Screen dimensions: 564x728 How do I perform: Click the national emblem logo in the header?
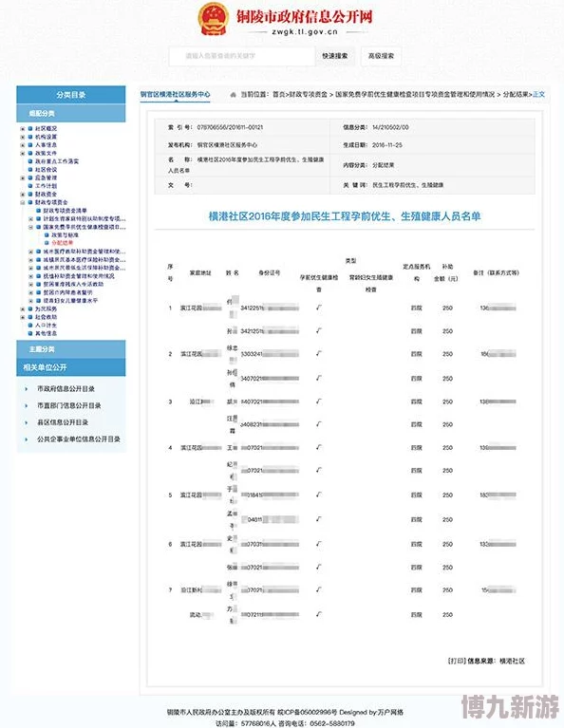point(214,19)
